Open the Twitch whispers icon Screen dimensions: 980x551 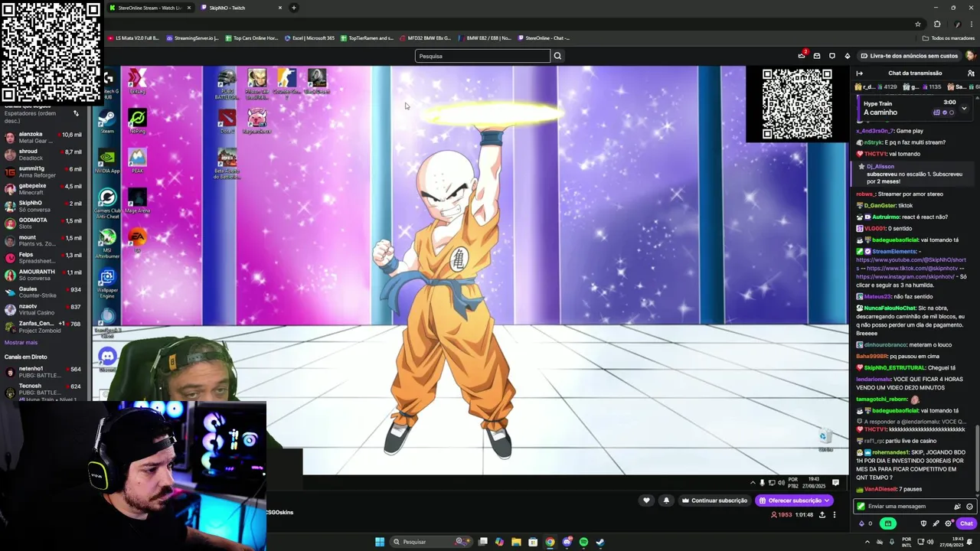pos(832,56)
